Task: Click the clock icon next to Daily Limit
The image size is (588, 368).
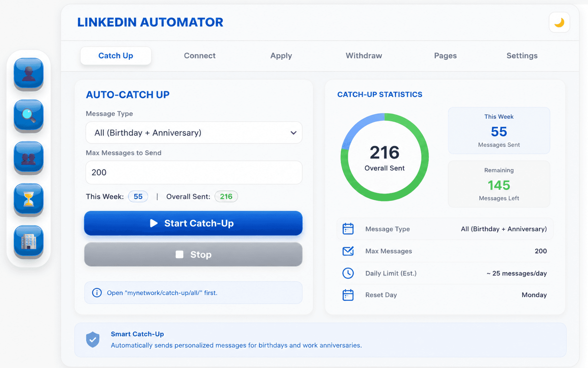Action: [x=348, y=273]
